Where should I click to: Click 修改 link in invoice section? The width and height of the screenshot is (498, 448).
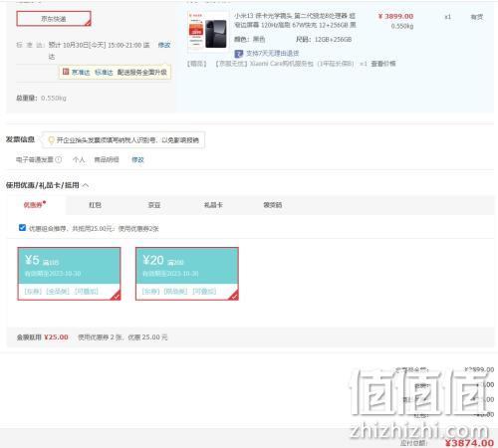(x=137, y=159)
